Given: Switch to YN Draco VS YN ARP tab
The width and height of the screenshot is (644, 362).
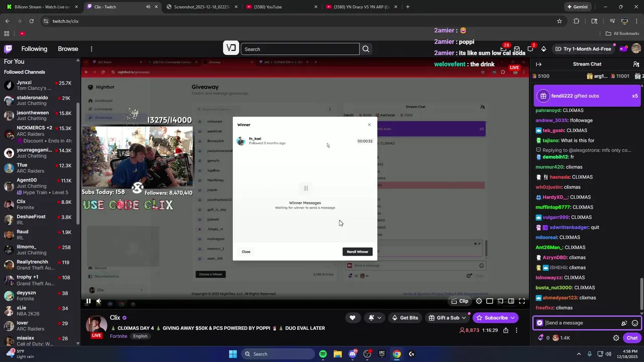Looking at the screenshot, I should click(x=362, y=7).
